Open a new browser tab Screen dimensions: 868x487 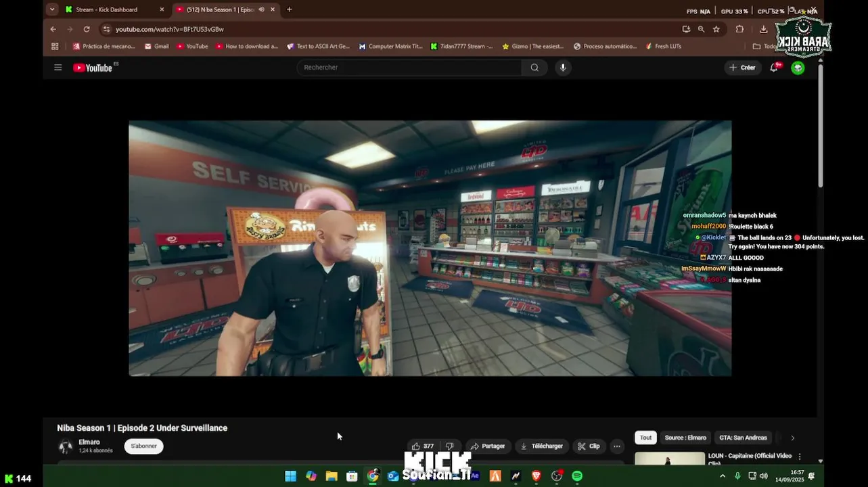pyautogui.click(x=289, y=9)
